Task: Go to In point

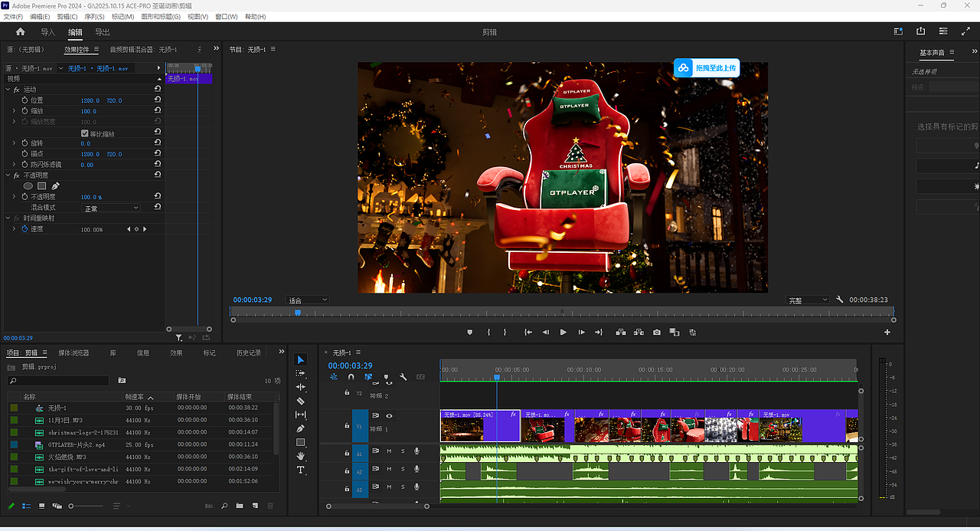Action: (x=528, y=333)
